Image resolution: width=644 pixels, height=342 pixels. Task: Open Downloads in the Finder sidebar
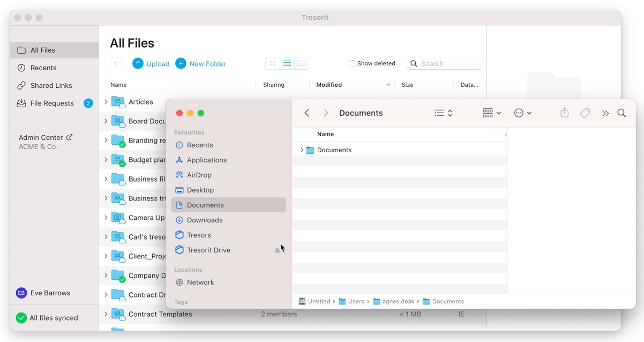(x=228, y=220)
